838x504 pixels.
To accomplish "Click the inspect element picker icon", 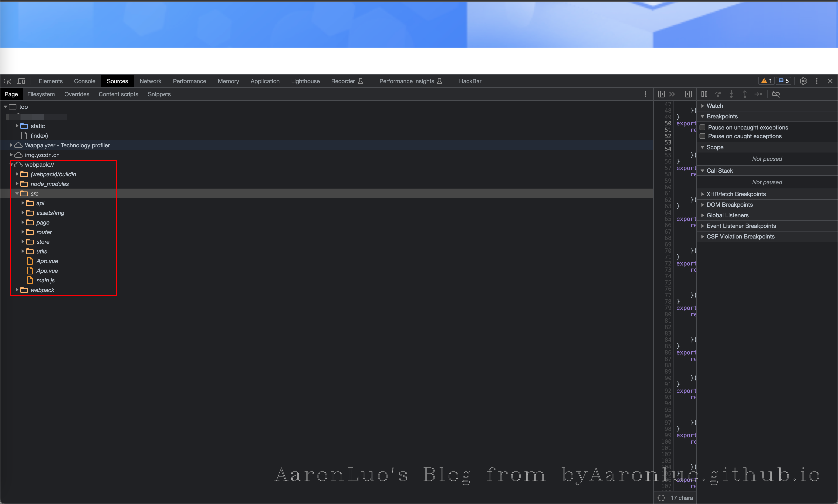I will 8,81.
